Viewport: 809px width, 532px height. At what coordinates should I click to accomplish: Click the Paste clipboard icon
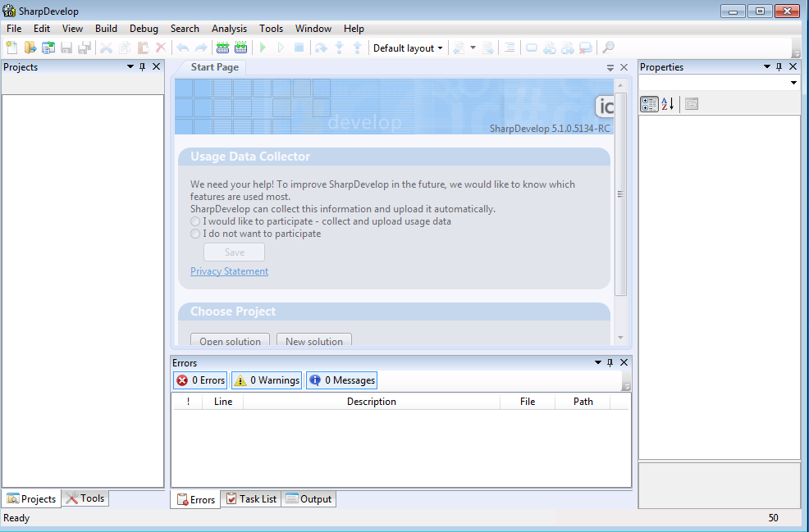[143, 48]
